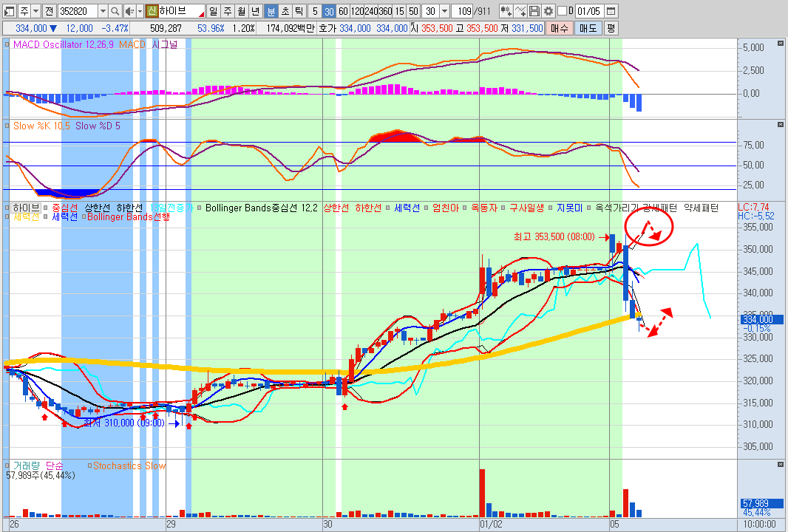Open chart settings gear icon
This screenshot has width=788, height=532.
[548, 11]
